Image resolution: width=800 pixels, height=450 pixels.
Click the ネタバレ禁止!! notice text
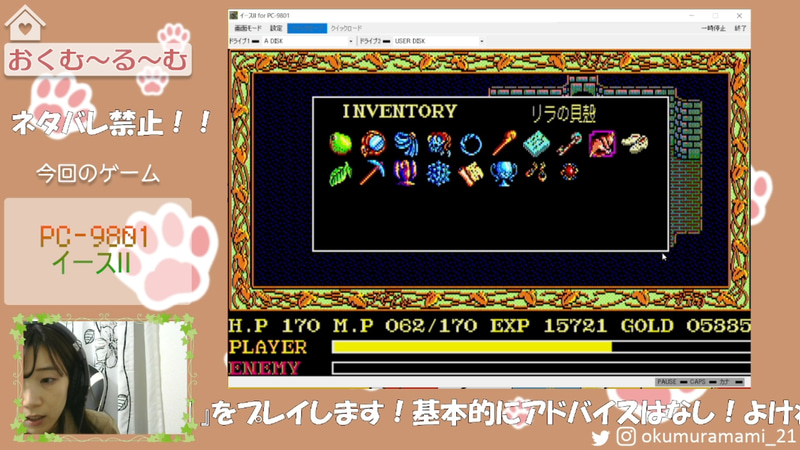[111, 123]
